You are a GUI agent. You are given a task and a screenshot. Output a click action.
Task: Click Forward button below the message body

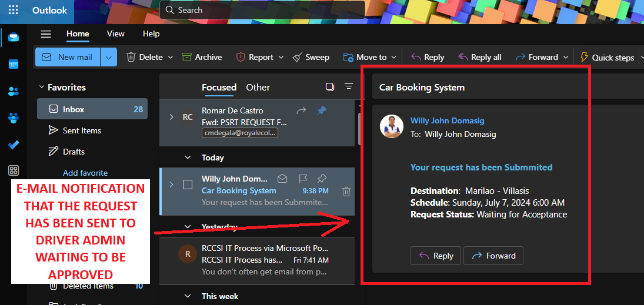pos(493,256)
